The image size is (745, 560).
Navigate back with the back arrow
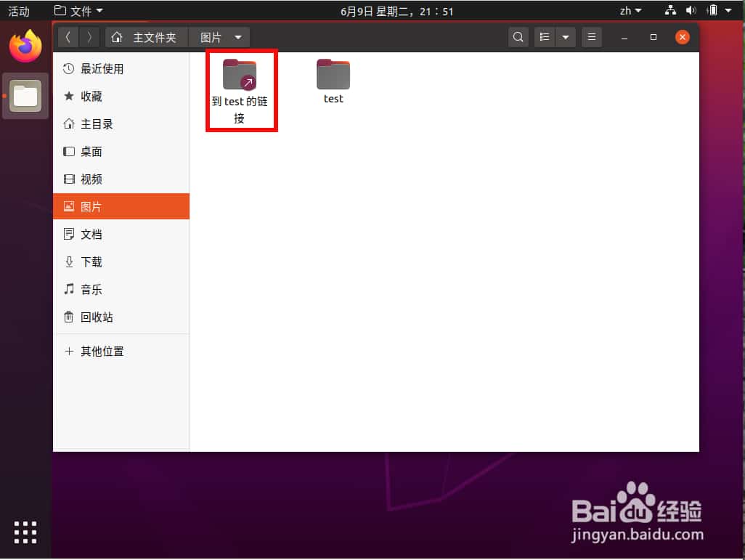[68, 37]
